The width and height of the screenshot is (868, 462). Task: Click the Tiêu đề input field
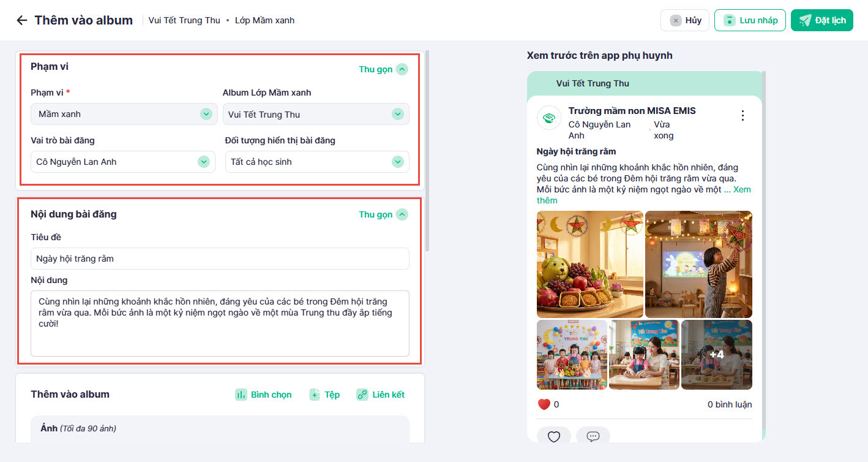click(220, 259)
